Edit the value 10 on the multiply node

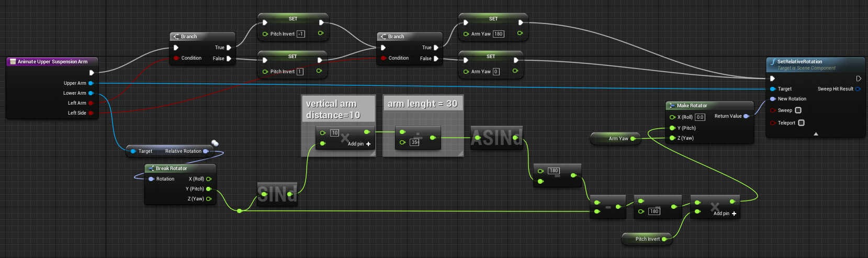tap(334, 133)
